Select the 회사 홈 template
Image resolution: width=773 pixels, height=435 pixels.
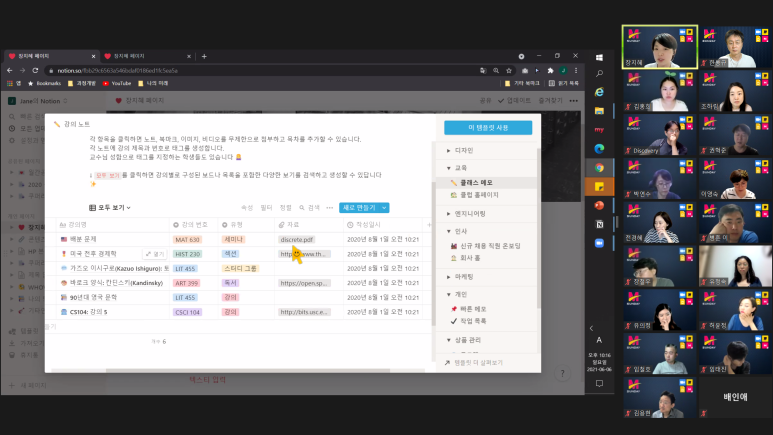(487, 258)
